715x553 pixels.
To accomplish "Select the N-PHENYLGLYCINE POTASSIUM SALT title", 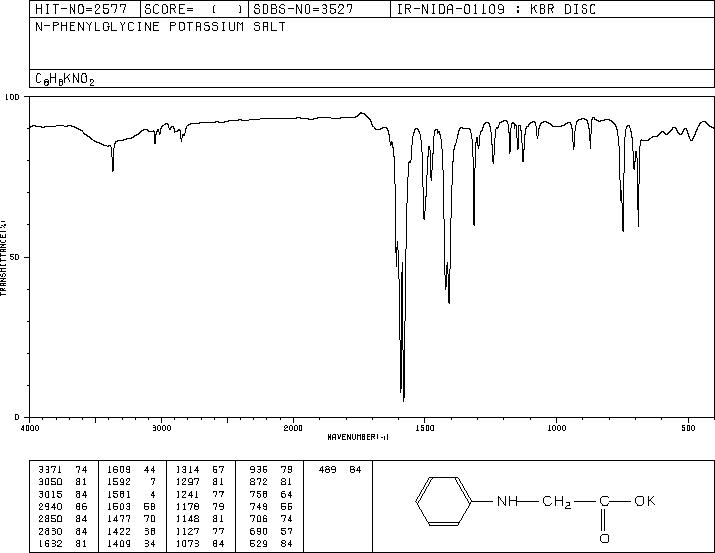I will [x=161, y=27].
